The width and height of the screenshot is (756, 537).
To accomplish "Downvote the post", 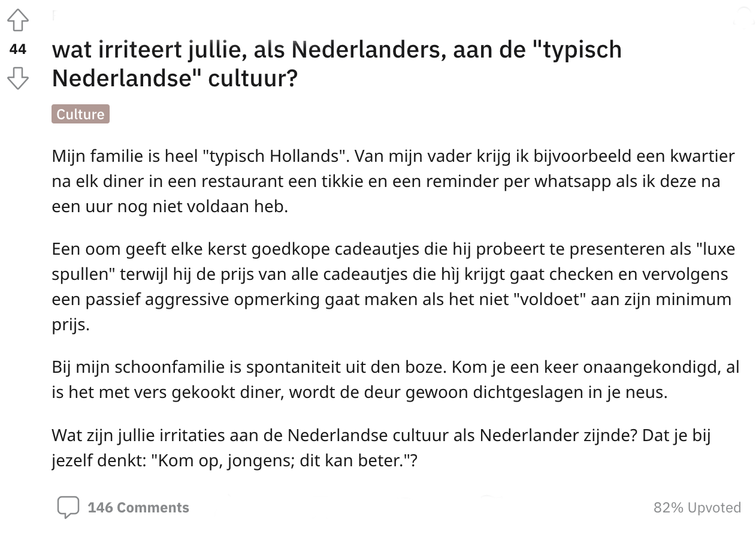I will (18, 78).
